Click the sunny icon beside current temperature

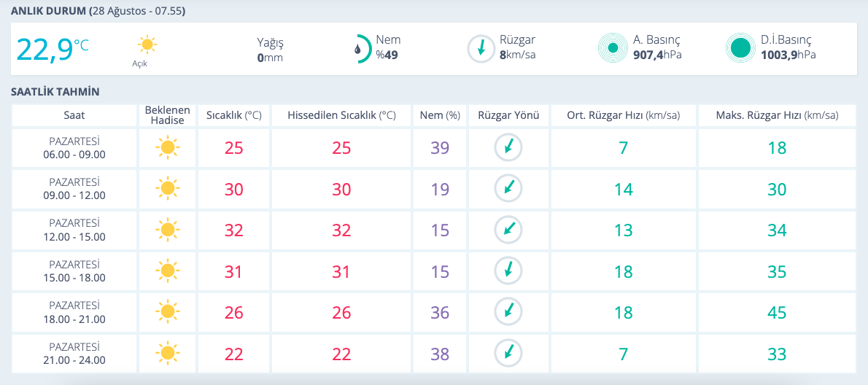[x=147, y=45]
